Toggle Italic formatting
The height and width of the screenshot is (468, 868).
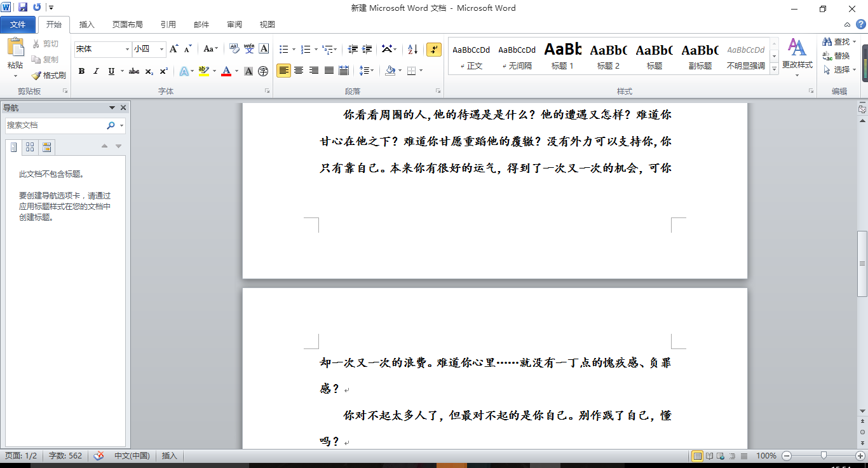click(97, 71)
